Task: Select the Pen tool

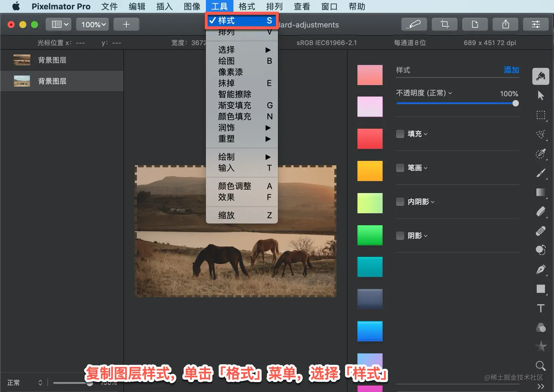Action: (x=540, y=270)
